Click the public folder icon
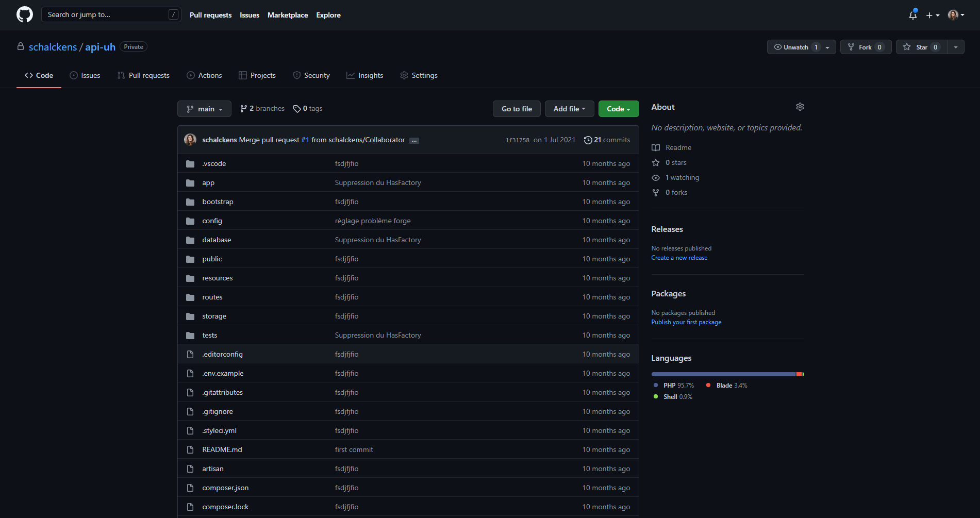The width and height of the screenshot is (980, 518). (x=190, y=259)
